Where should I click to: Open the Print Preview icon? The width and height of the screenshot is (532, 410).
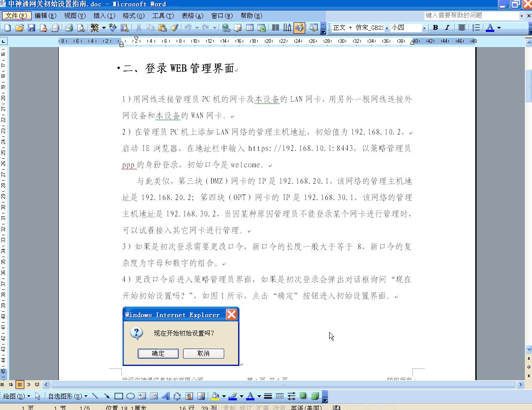coord(81,28)
